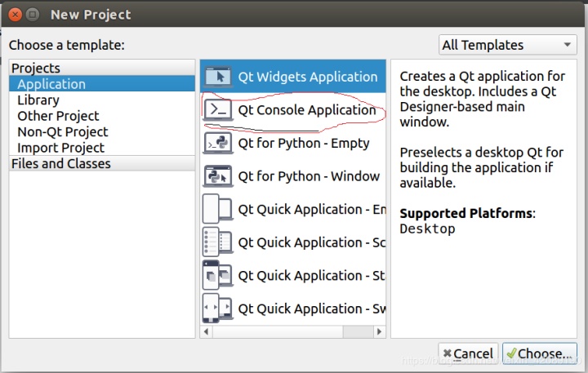Select the Qt Console Application terminal icon
The image size is (588, 373).
coord(217,110)
